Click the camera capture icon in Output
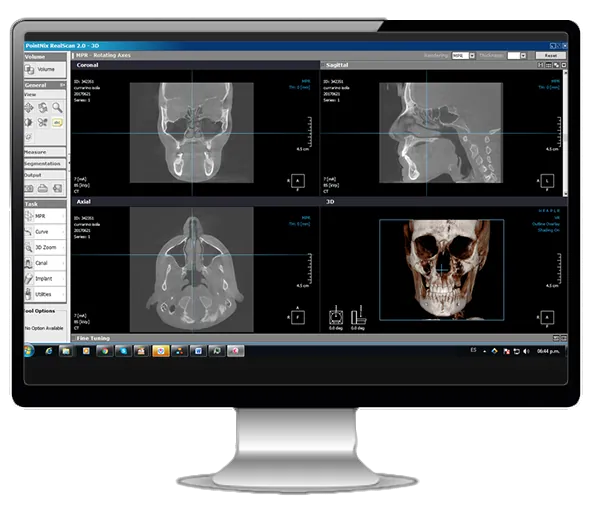600x519 pixels. coord(29,188)
